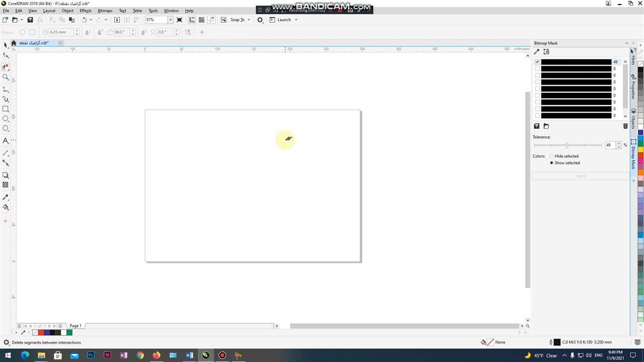
Task: Uncheck the first mask color checkbox
Action: (537, 62)
